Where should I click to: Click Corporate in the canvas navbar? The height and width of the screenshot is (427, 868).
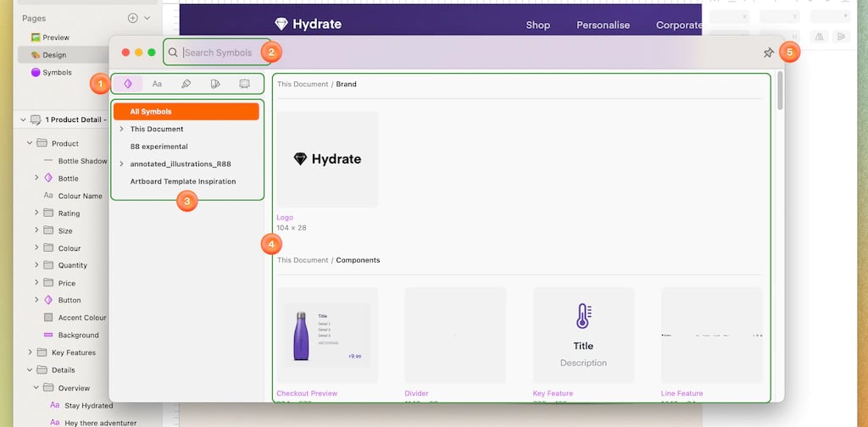pos(679,25)
